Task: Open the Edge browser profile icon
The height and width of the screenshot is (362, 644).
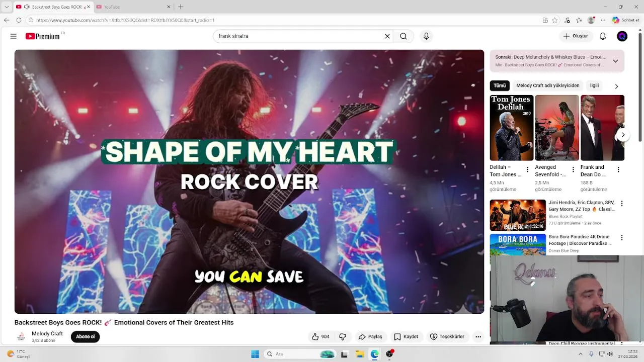Action: coord(591,20)
